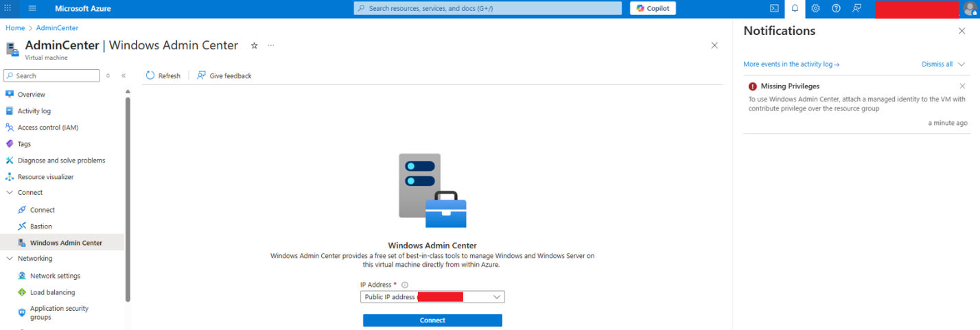Dismiss the Missing Privileges notification
The height and width of the screenshot is (330, 980).
click(962, 86)
